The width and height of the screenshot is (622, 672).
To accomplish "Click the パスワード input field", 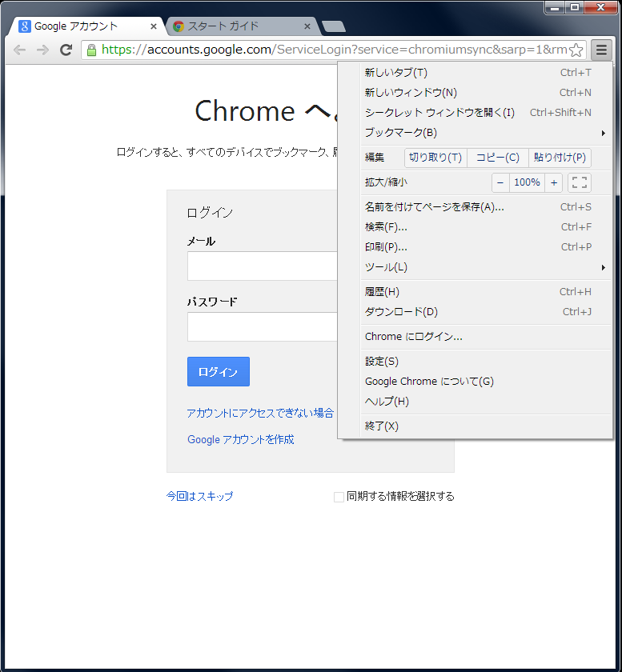I will pos(262,327).
